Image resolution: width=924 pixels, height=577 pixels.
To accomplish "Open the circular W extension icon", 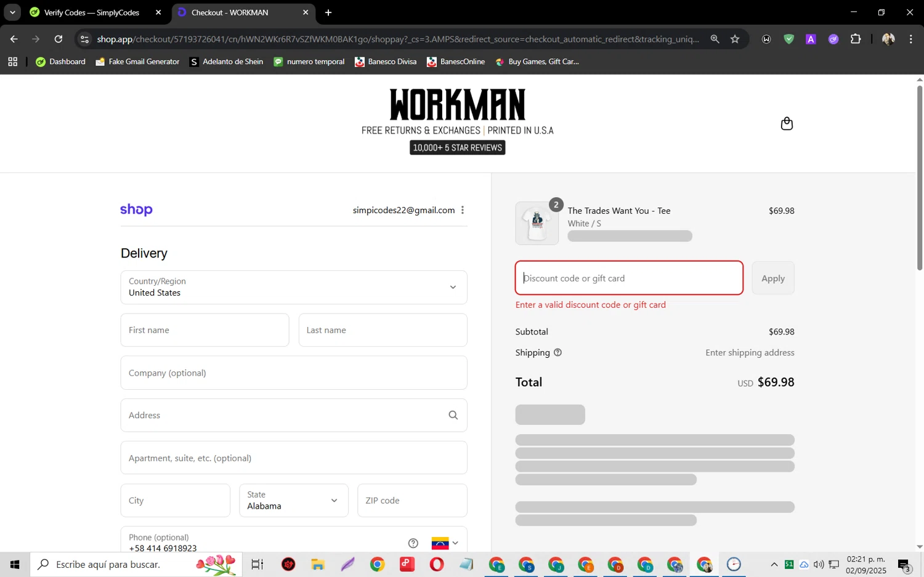I will click(766, 39).
